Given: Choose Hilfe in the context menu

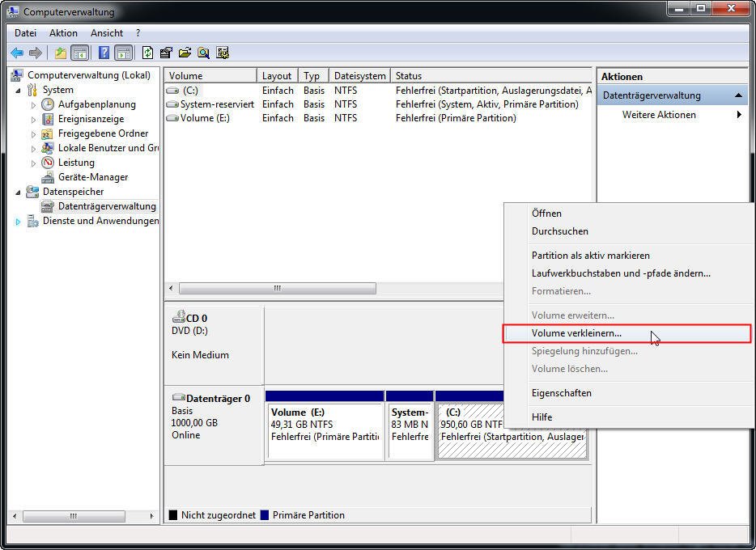Looking at the screenshot, I should [x=629, y=417].
